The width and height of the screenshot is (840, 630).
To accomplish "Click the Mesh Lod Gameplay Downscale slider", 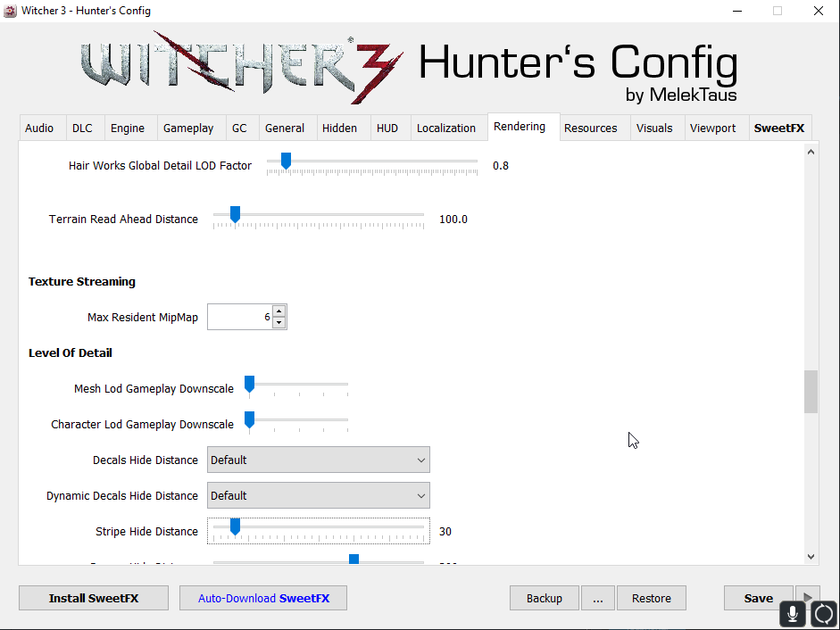I will (298, 388).
